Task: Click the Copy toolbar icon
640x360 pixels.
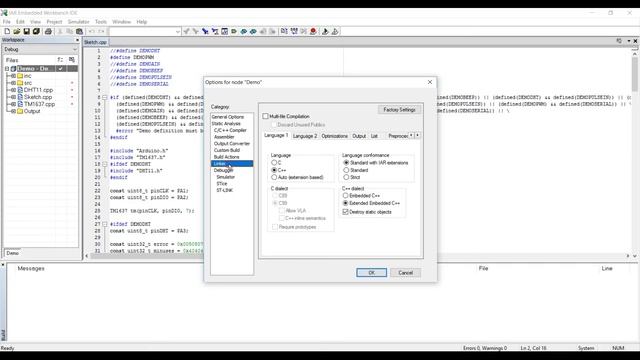Action: pyautogui.click(x=70, y=31)
